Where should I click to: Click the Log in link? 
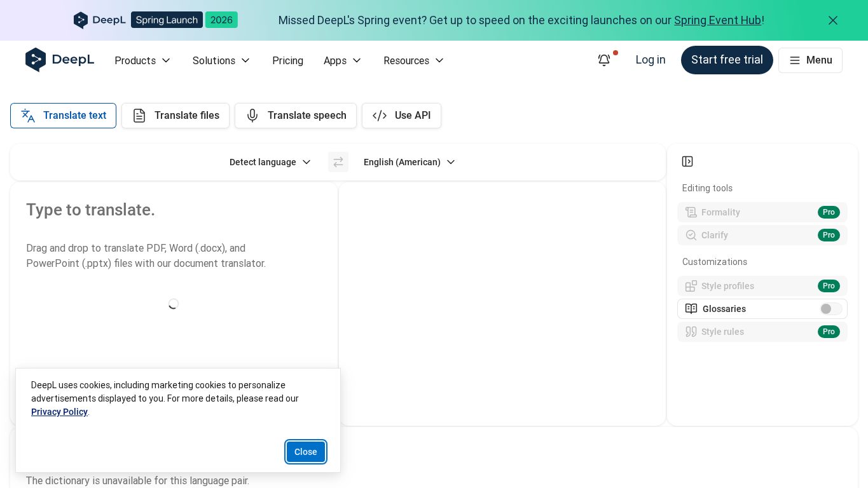tap(650, 60)
